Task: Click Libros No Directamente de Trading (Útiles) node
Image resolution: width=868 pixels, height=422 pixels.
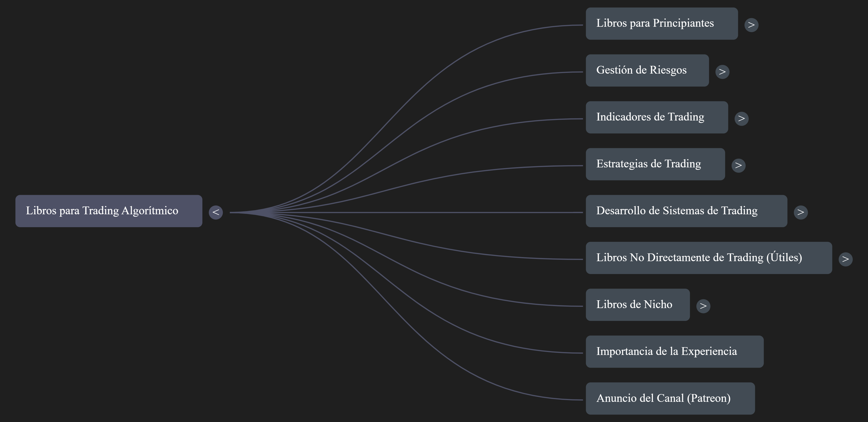Action: click(x=709, y=258)
